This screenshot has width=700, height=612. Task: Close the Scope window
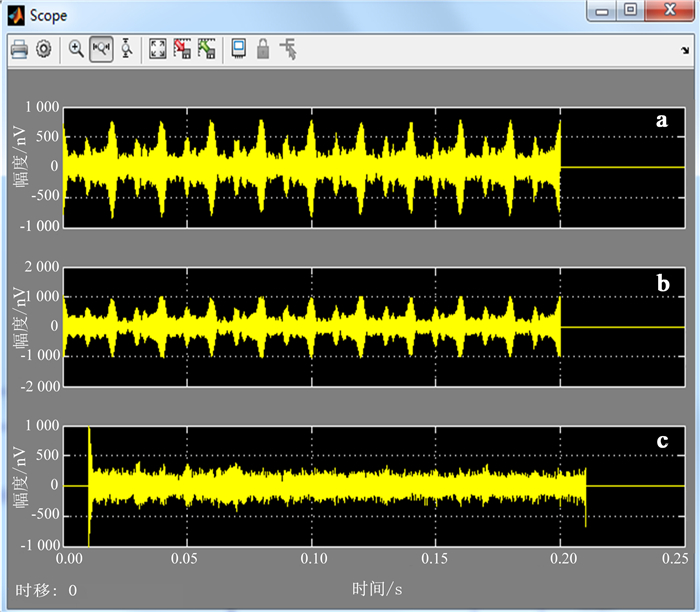pos(667,11)
